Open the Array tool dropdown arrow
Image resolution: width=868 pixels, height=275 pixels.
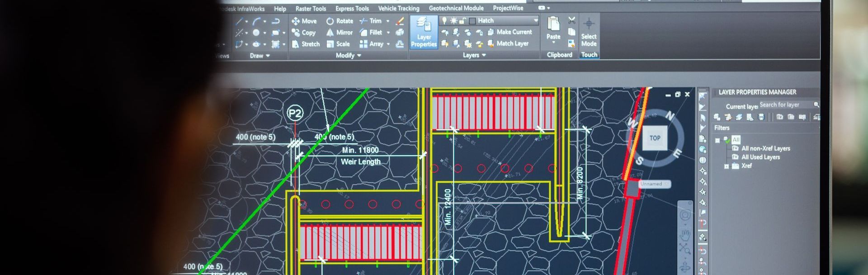(388, 44)
